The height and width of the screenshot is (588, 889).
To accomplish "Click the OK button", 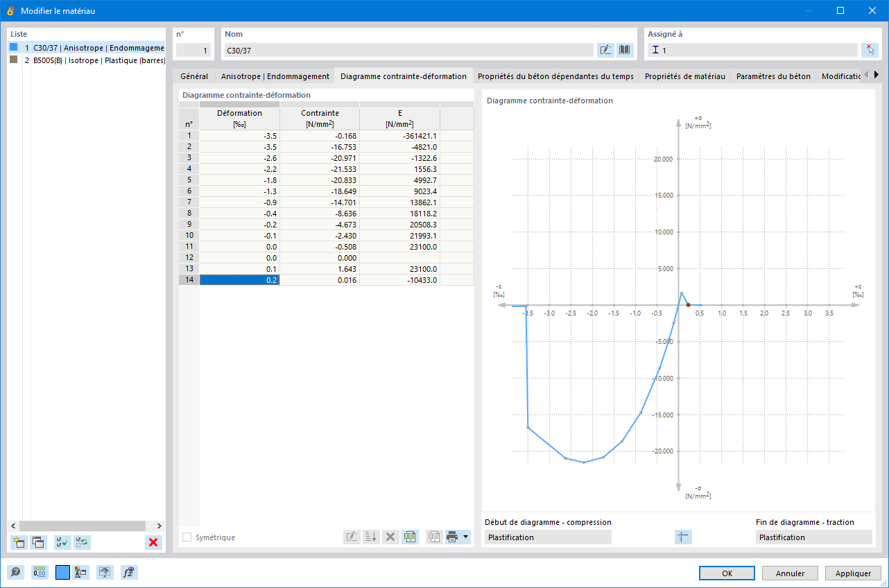I will pos(727,573).
